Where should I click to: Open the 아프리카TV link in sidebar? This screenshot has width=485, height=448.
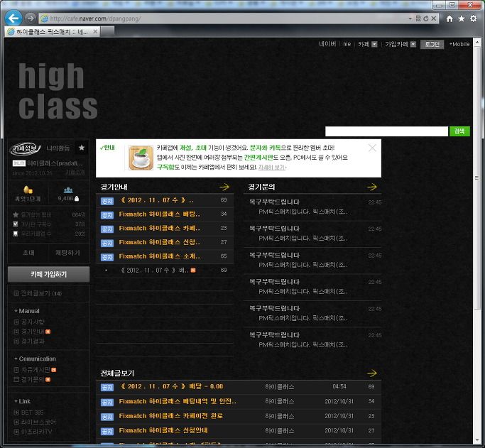pyautogui.click(x=36, y=432)
